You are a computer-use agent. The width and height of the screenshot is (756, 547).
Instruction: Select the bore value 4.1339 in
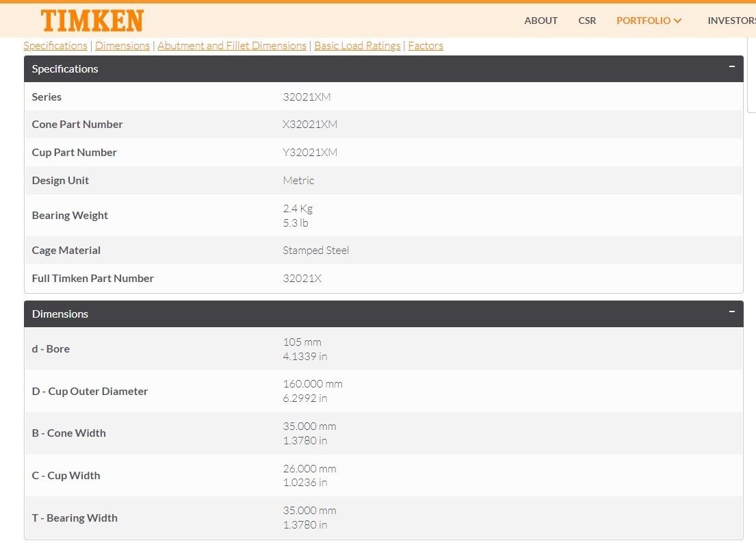coord(305,357)
